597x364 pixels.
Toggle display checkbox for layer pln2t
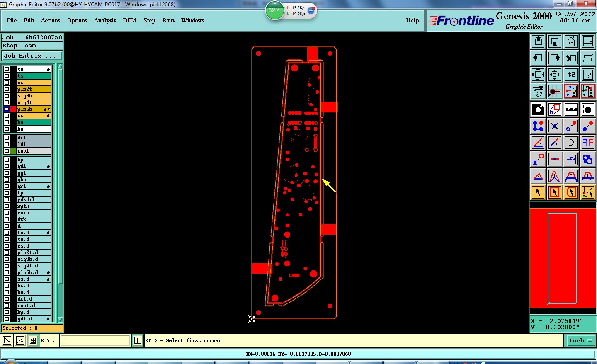point(7,89)
